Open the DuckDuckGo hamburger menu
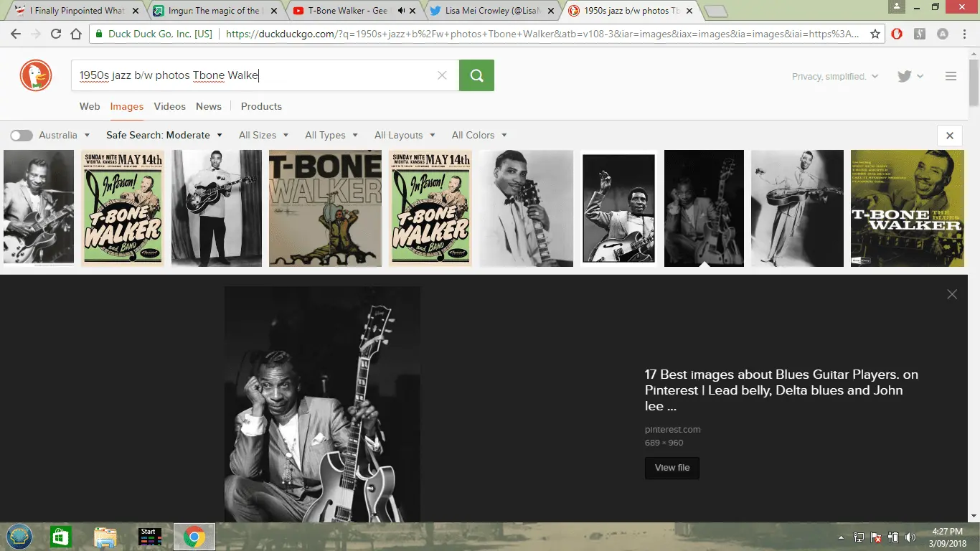Screen dimensions: 980x551 pyautogui.click(x=951, y=76)
